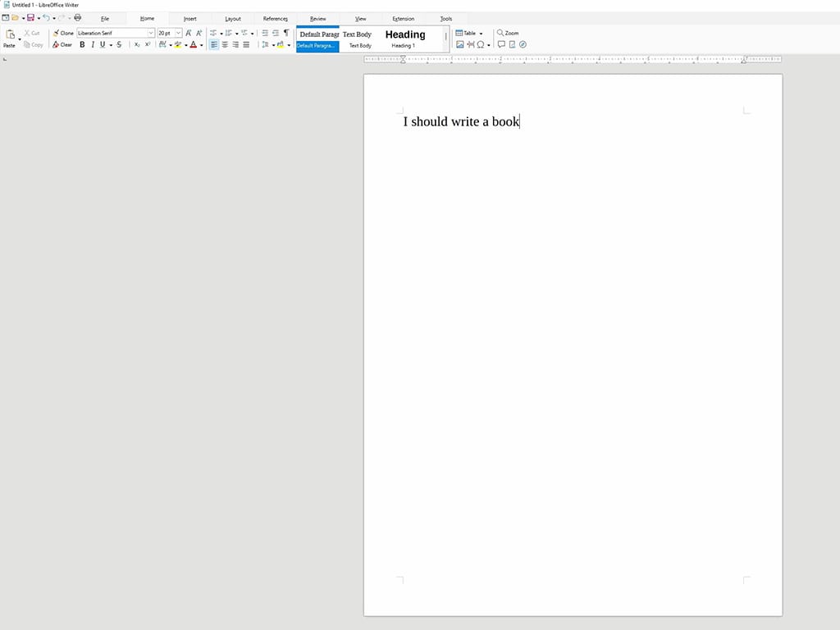Expand the font size dropdown

pos(178,33)
